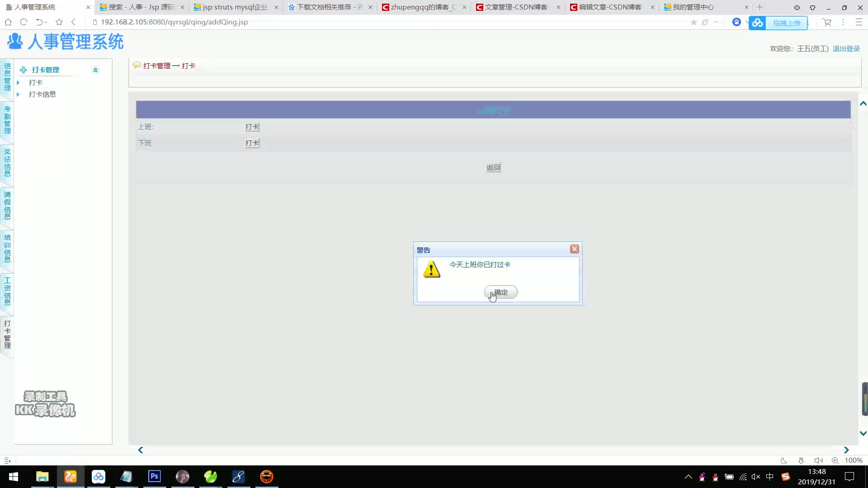Switch to zhupengqq的博客 browser tab

pyautogui.click(x=423, y=7)
